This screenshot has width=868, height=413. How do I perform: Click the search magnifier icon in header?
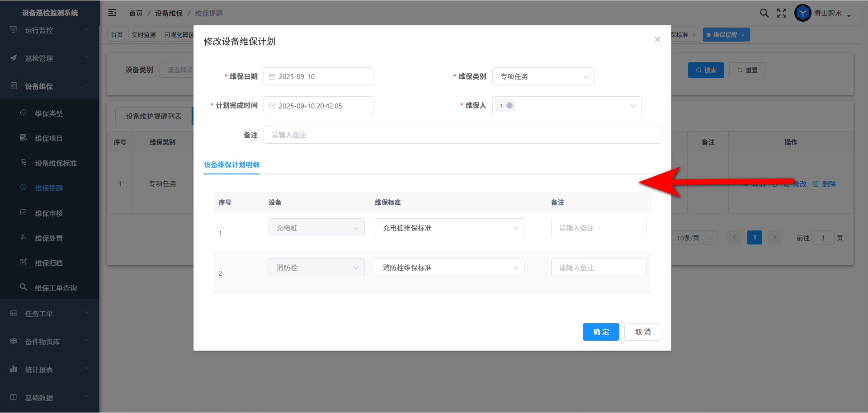(764, 13)
